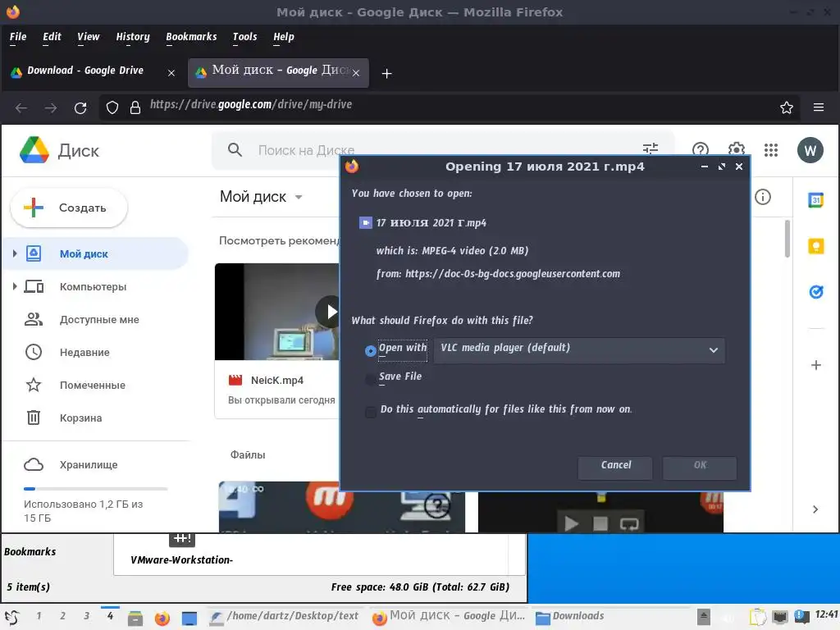Image resolution: width=840 pixels, height=630 pixels.
Task: Select Bookmarks in file manager window
Action: tap(30, 552)
